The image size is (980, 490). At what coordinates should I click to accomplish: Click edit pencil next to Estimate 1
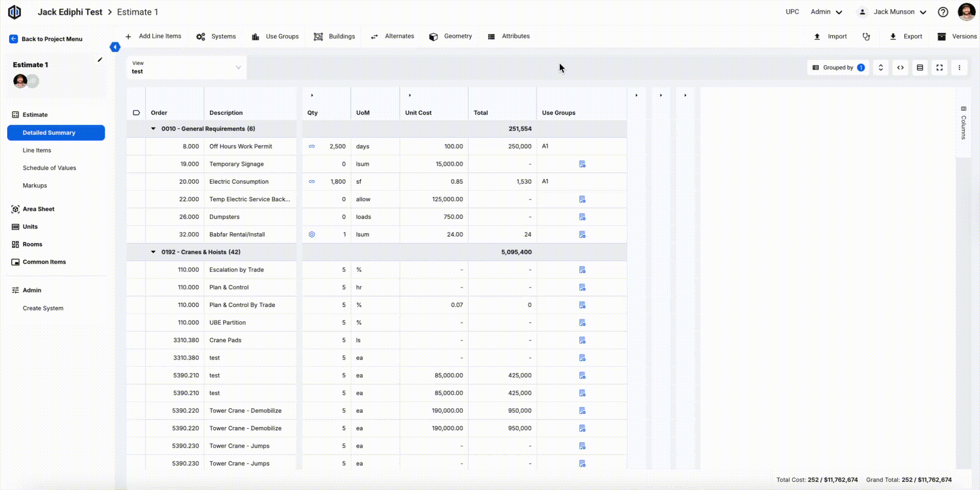(x=100, y=59)
